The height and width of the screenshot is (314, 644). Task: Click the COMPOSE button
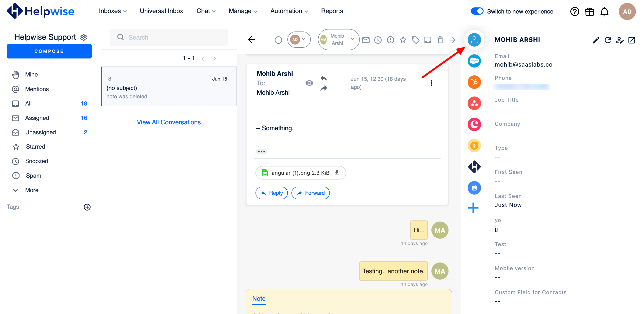coord(49,51)
